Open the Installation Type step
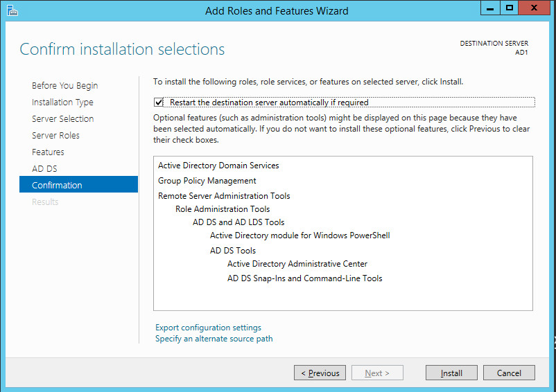The width and height of the screenshot is (556, 392). 63,103
